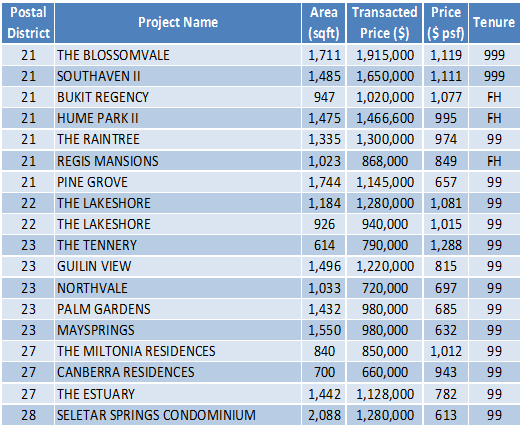Click the Postal District column header
Viewport: 522px width, 428px height.
[x=28, y=23]
